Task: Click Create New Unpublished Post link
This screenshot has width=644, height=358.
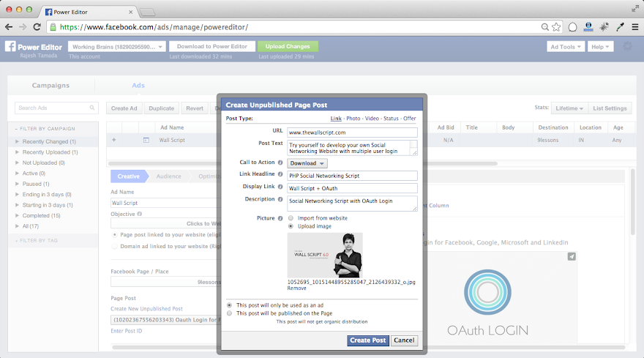Action: coord(146,309)
